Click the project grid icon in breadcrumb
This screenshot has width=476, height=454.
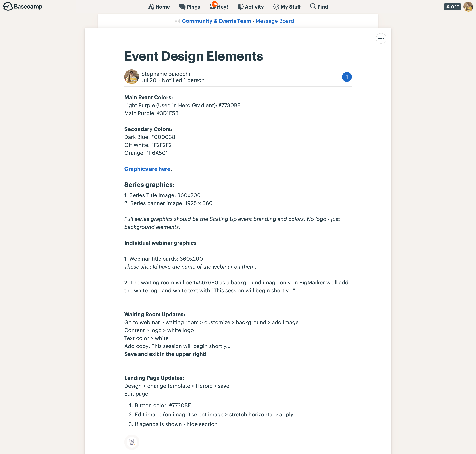tap(177, 21)
